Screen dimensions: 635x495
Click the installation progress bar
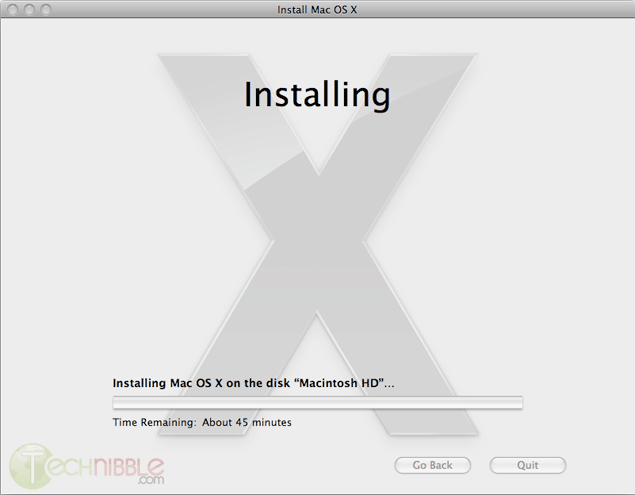(x=318, y=403)
